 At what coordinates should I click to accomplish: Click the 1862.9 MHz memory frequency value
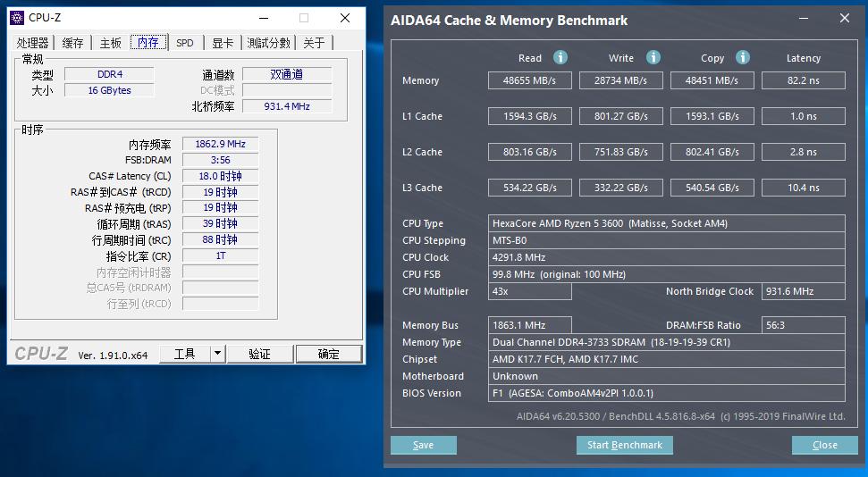220,144
